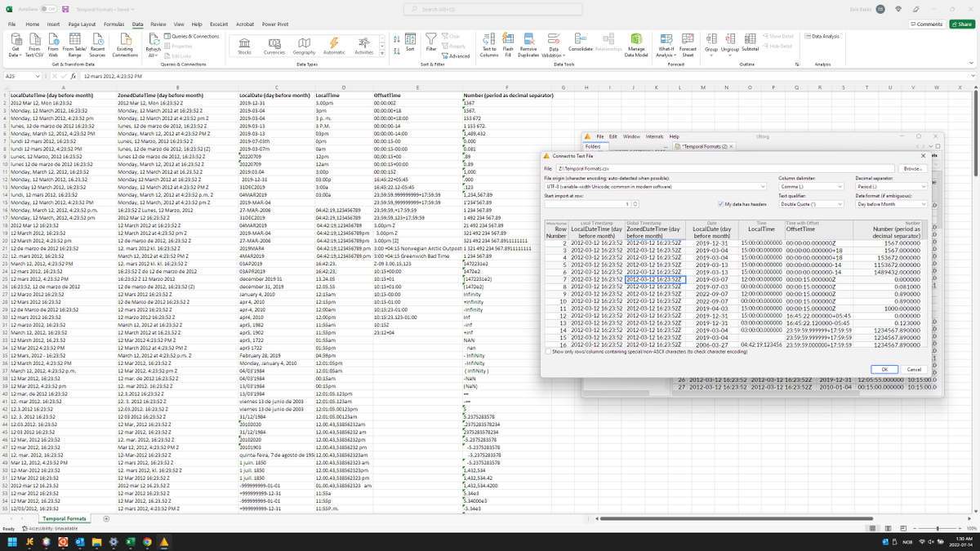The image size is (980, 551).
Task: Select the Geography data type
Action: (304, 46)
